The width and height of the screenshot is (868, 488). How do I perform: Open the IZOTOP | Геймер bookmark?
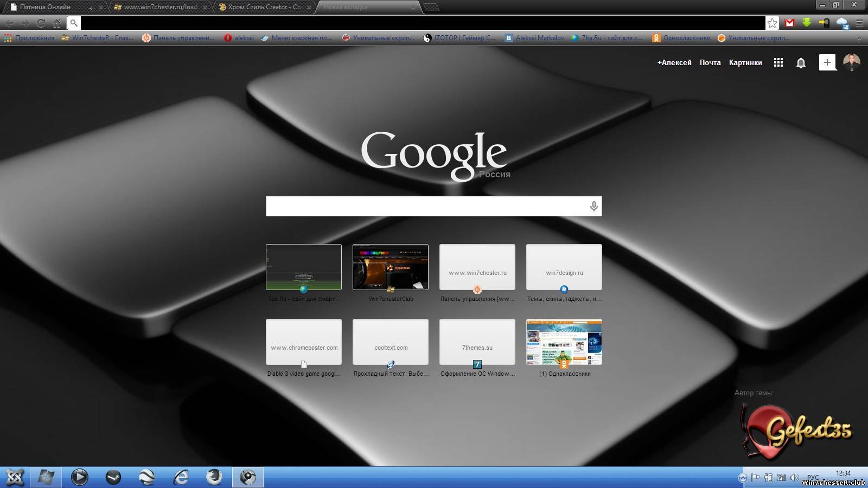point(459,38)
